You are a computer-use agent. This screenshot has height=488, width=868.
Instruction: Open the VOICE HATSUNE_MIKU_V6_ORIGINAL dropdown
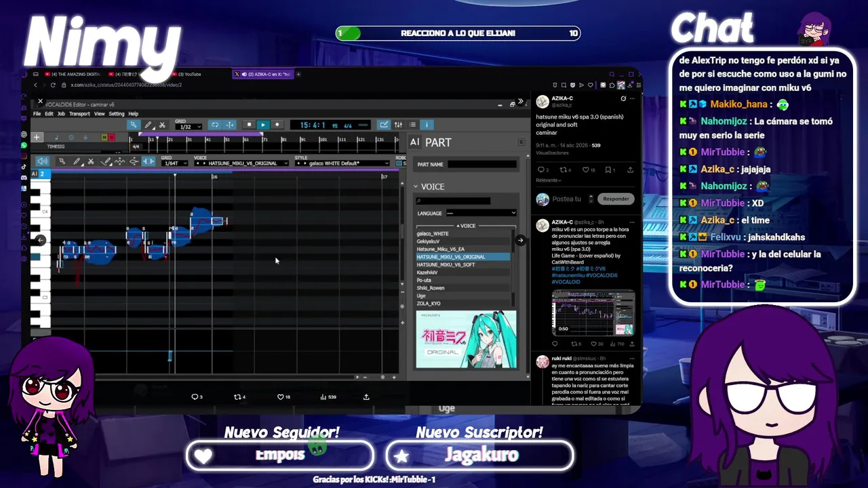(x=242, y=163)
